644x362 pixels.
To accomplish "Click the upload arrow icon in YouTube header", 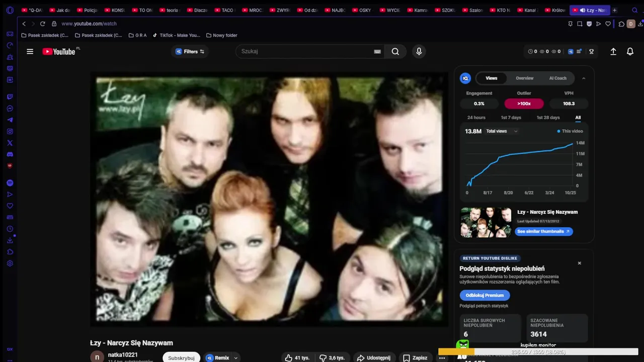I will coord(613,51).
